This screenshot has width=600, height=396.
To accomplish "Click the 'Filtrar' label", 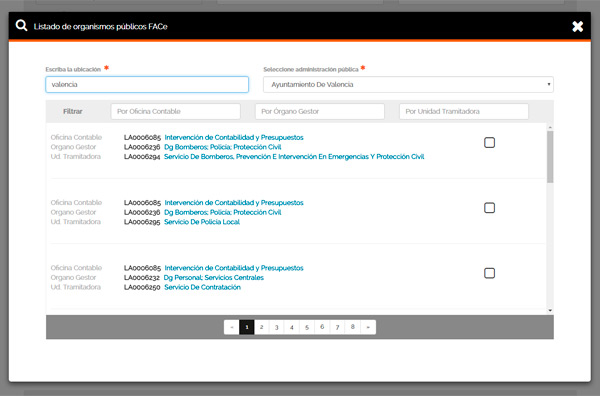I will 73,111.
